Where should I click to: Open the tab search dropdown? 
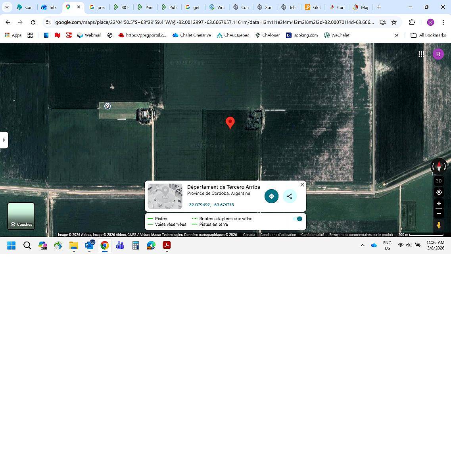[7, 7]
